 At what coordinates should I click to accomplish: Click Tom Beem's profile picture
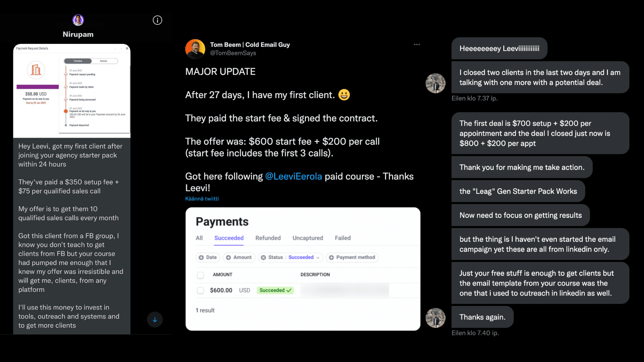(195, 49)
